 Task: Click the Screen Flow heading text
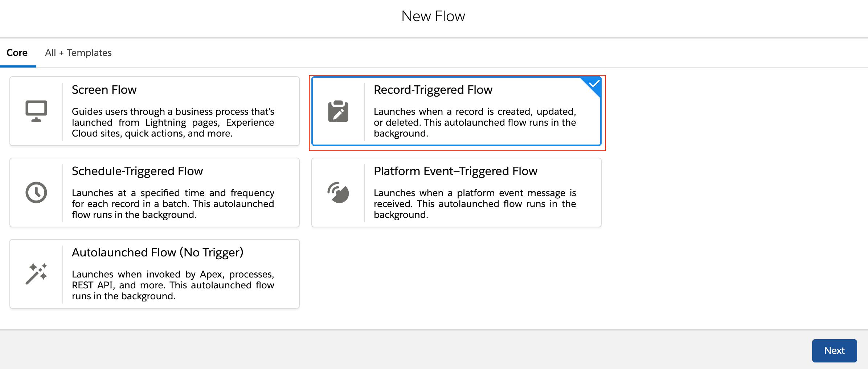click(104, 89)
